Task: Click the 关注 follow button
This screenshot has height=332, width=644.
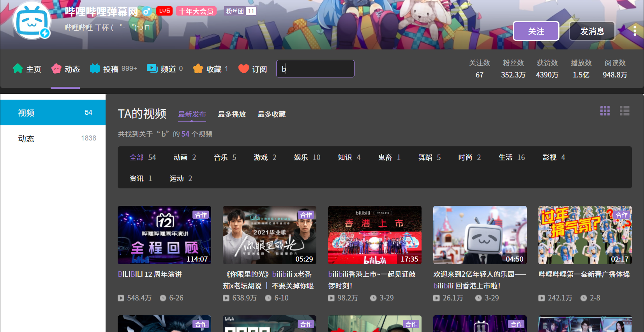Action: [x=536, y=31]
